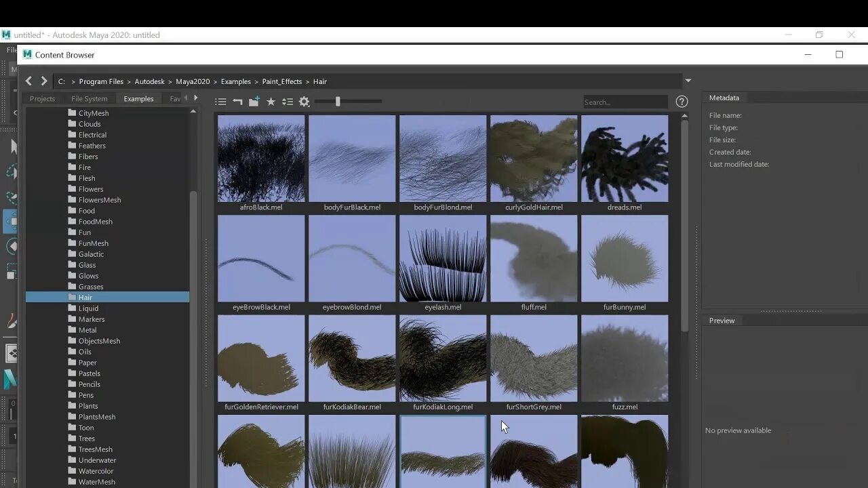Image resolution: width=868 pixels, height=488 pixels.
Task: Select the Pastels folder
Action: tap(90, 373)
